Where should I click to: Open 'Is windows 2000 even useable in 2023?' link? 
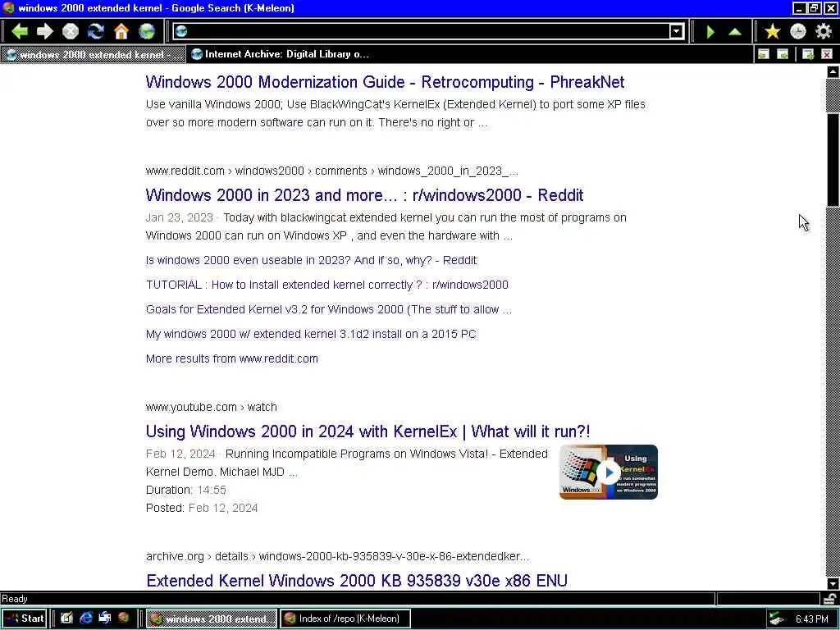click(x=311, y=260)
